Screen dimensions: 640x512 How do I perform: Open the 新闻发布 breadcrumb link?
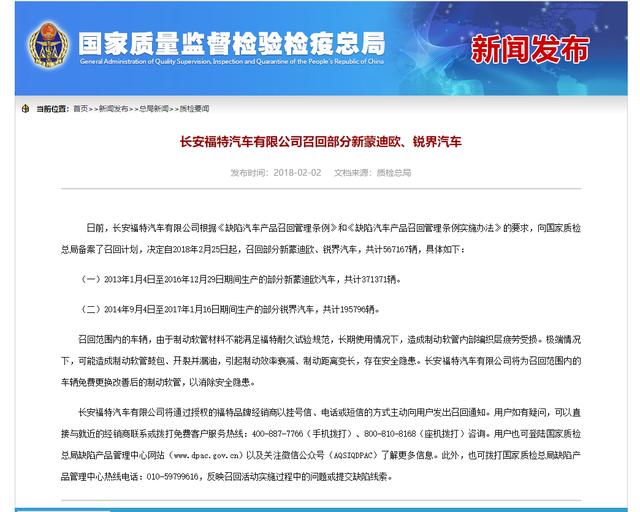coord(113,109)
